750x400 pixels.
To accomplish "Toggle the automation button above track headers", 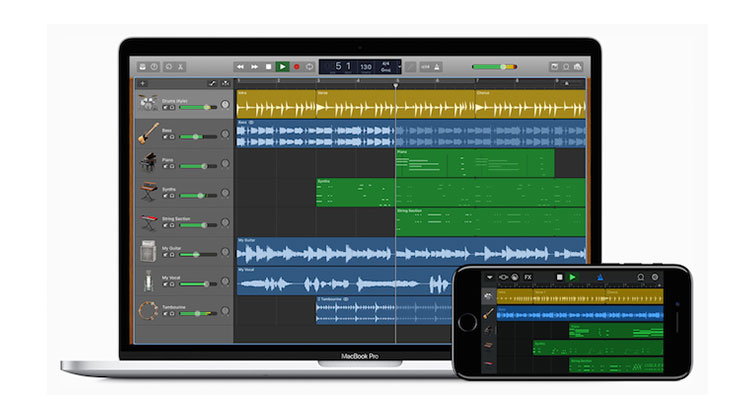I will pos(212,84).
